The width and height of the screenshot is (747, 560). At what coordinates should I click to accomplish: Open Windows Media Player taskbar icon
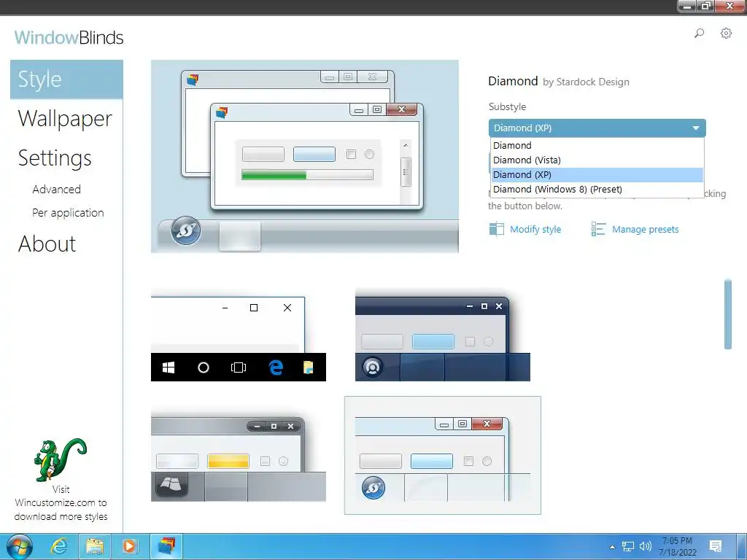coord(130,547)
